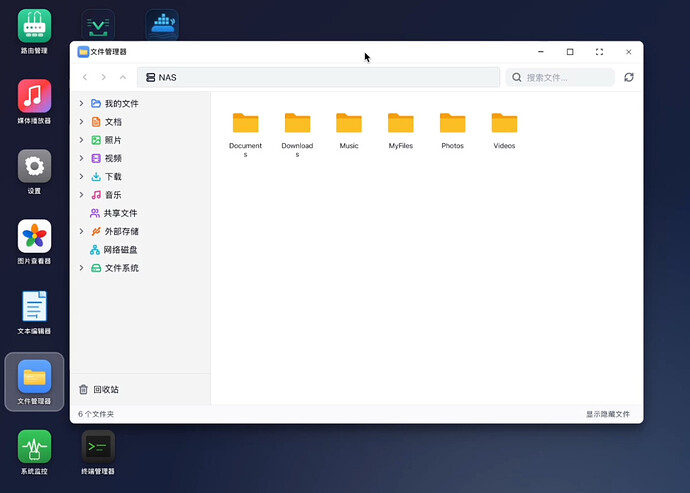Open the Music folder icon
Screen dimensions: 690x493
pos(349,124)
